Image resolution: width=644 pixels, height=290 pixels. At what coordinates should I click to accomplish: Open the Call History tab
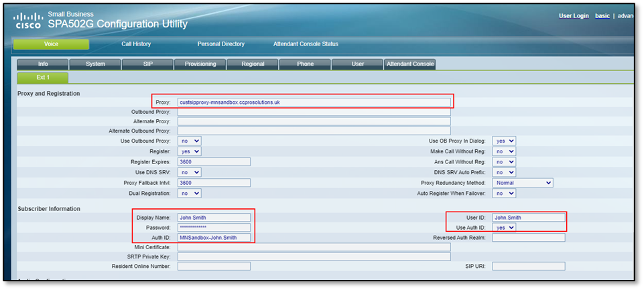tap(136, 44)
